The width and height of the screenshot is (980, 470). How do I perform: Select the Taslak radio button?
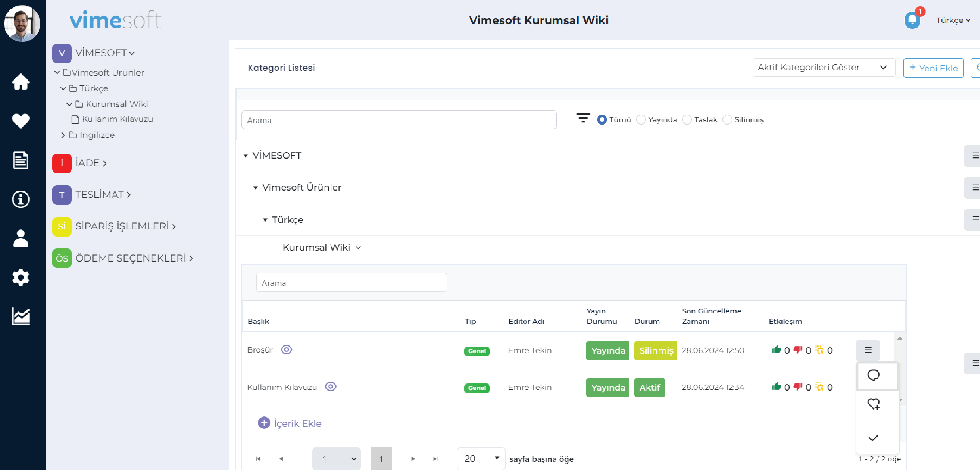tap(687, 119)
